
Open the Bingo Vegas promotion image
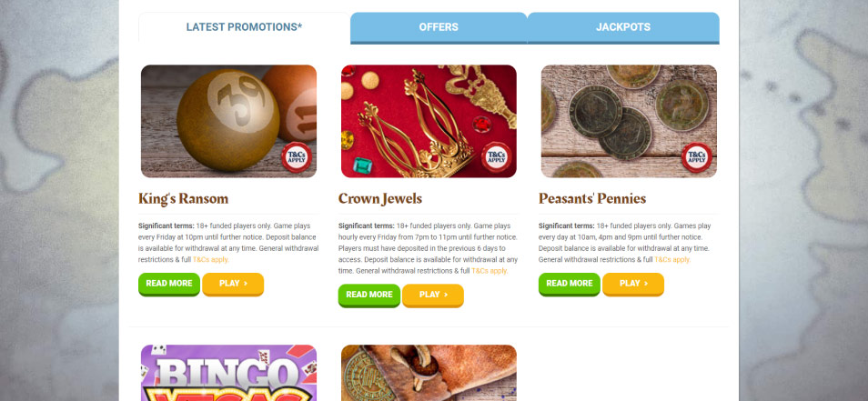coord(228,373)
